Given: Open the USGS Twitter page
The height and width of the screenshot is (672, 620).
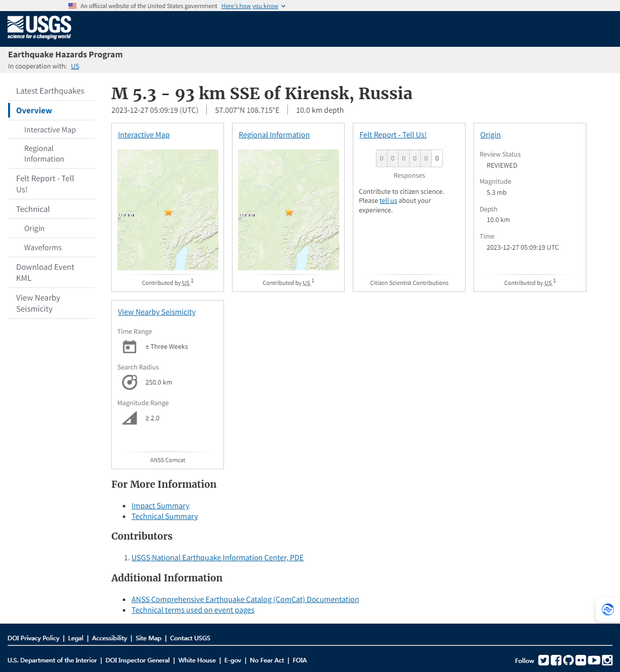Looking at the screenshot, I should (544, 660).
